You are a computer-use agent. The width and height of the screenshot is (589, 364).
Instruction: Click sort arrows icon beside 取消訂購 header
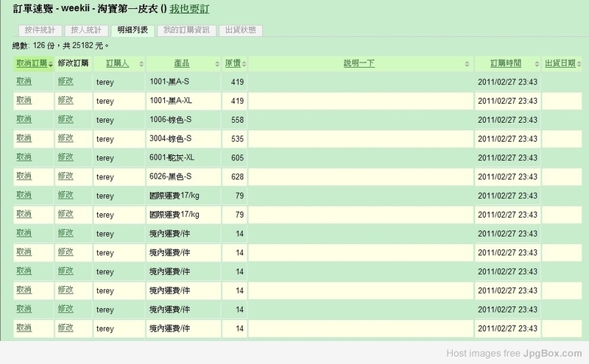[49, 64]
